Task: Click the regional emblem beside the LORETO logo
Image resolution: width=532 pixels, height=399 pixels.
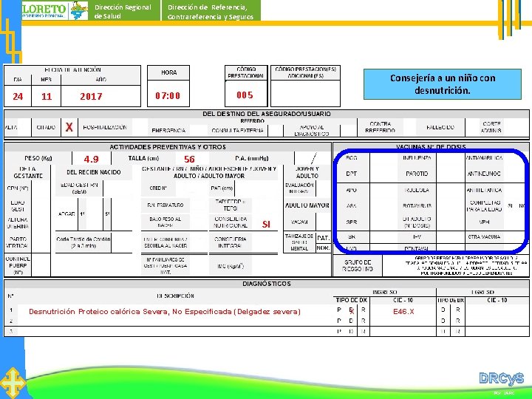Action: (79, 10)
